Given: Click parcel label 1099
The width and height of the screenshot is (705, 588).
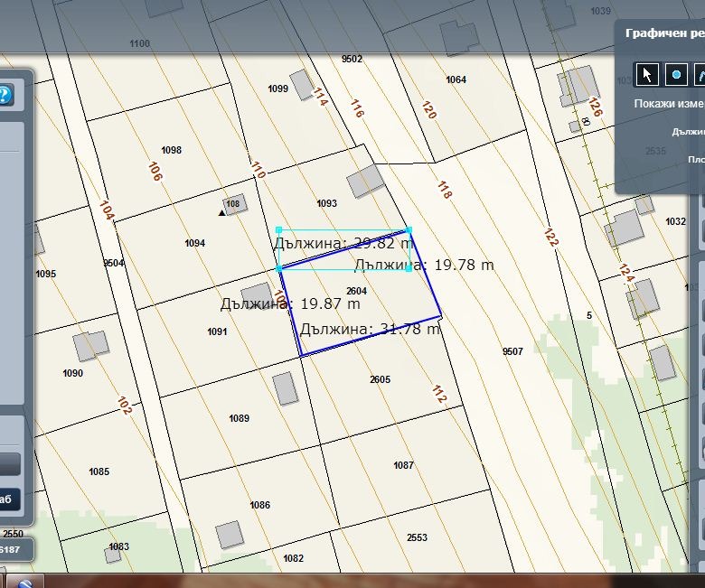Looking at the screenshot, I should (x=277, y=89).
